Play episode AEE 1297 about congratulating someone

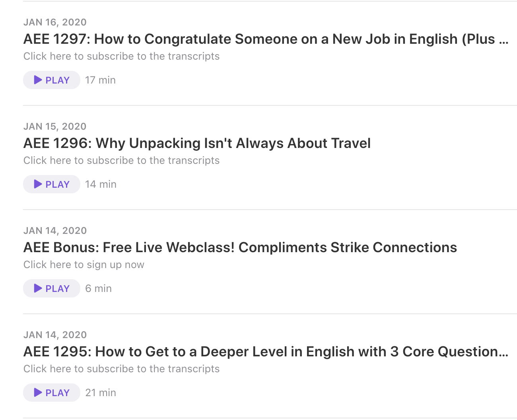[x=52, y=80]
